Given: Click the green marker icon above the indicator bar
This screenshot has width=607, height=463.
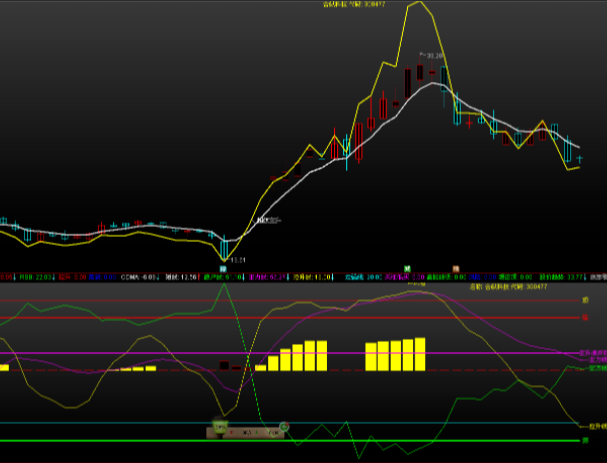Looking at the screenshot, I should click(x=407, y=269).
